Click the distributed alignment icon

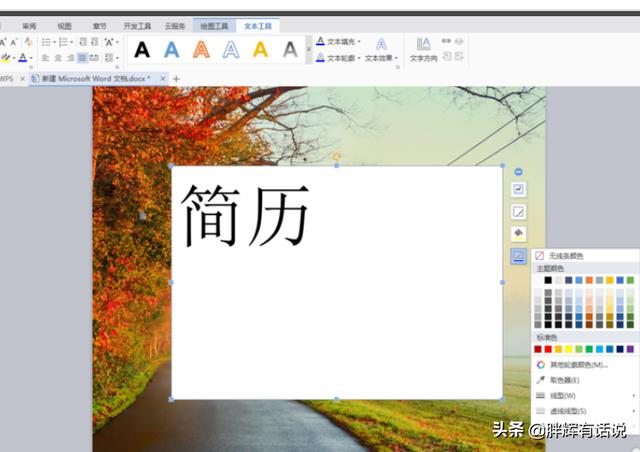pyautogui.click(x=94, y=58)
